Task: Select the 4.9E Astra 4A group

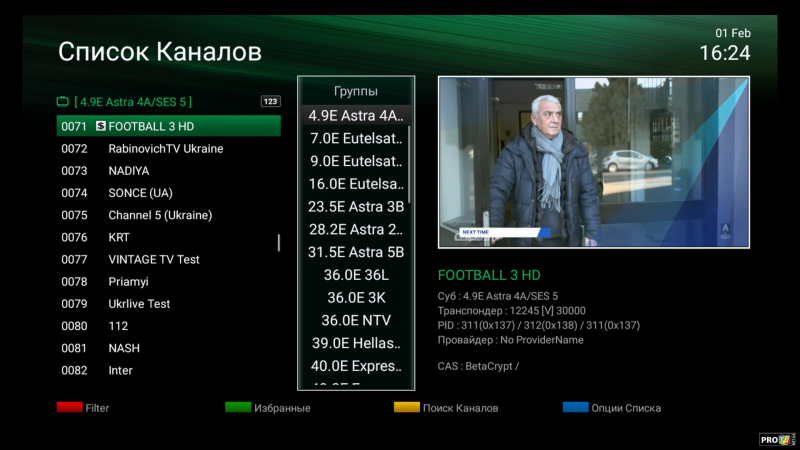Action: click(355, 116)
